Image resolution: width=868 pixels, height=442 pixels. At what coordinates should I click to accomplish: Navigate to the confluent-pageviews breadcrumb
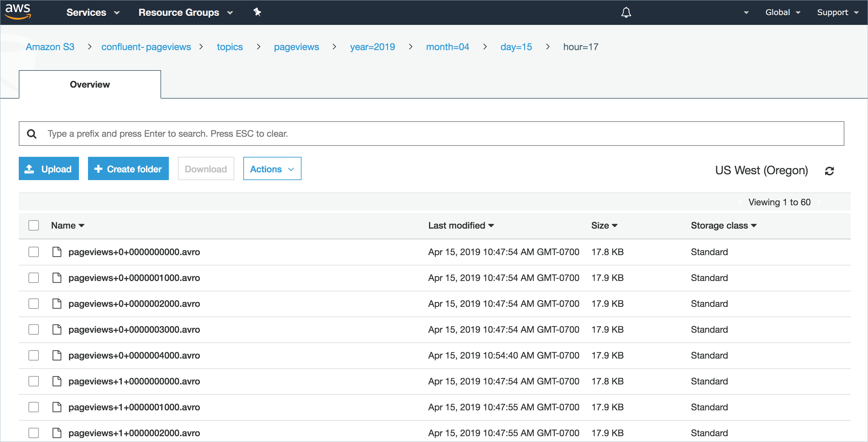coord(146,47)
